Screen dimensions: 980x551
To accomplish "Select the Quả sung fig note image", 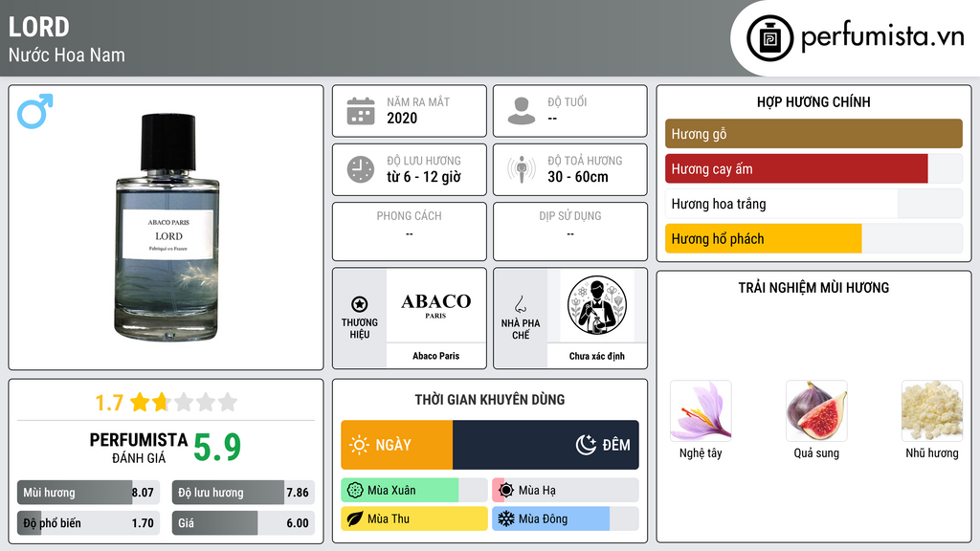I will tap(816, 411).
